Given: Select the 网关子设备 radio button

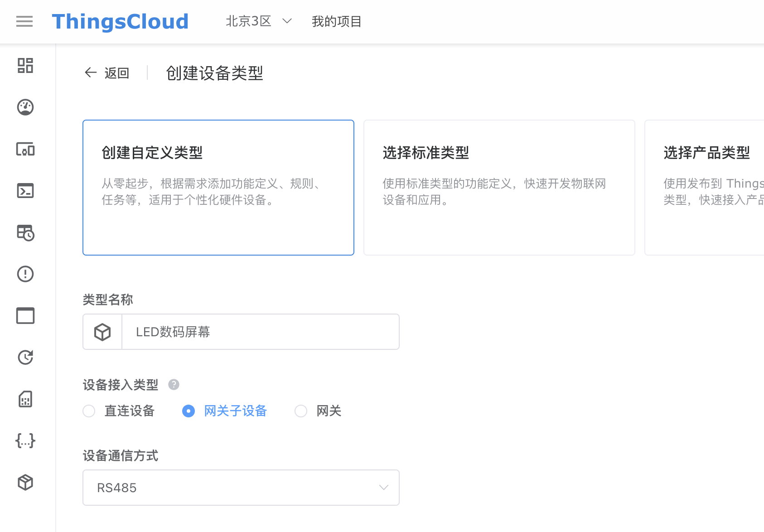Looking at the screenshot, I should pyautogui.click(x=189, y=411).
